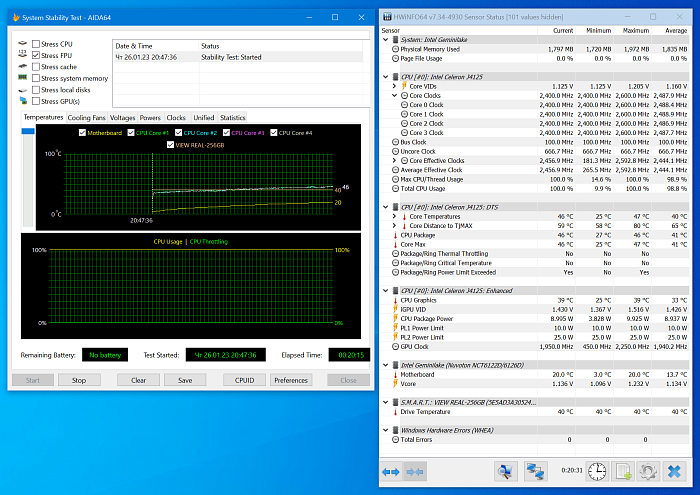Stop the stability test

pos(79,380)
